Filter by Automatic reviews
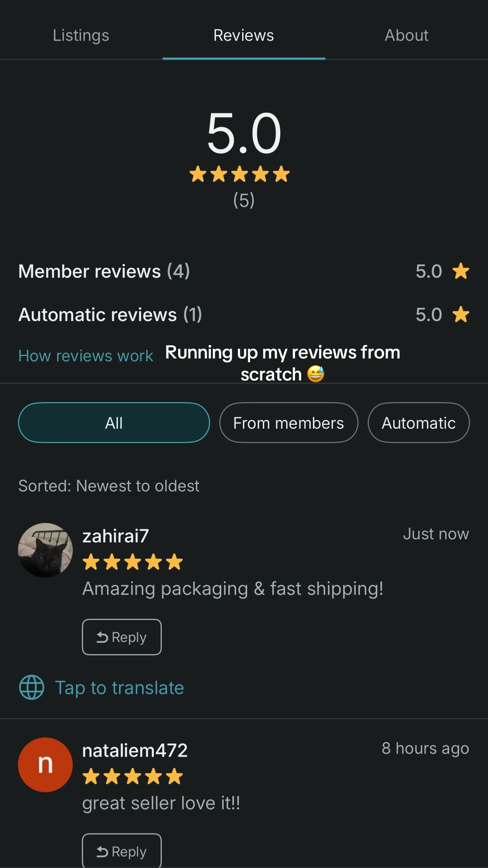488x868 pixels. coord(419,423)
